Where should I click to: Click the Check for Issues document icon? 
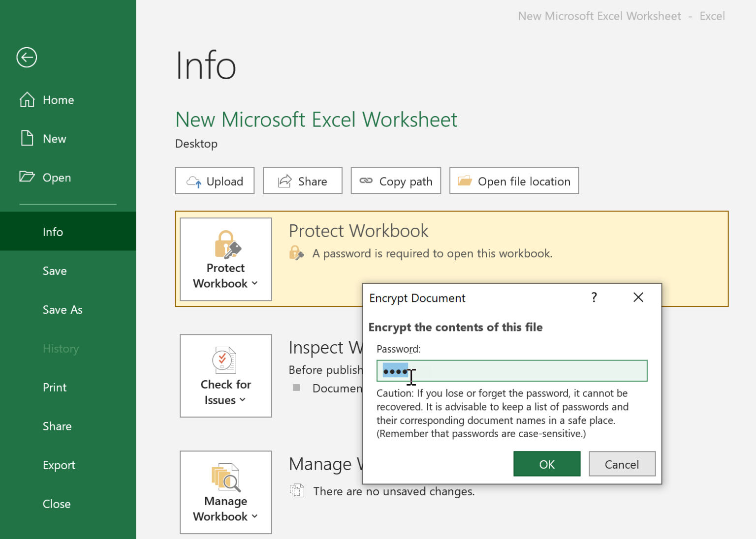click(224, 360)
